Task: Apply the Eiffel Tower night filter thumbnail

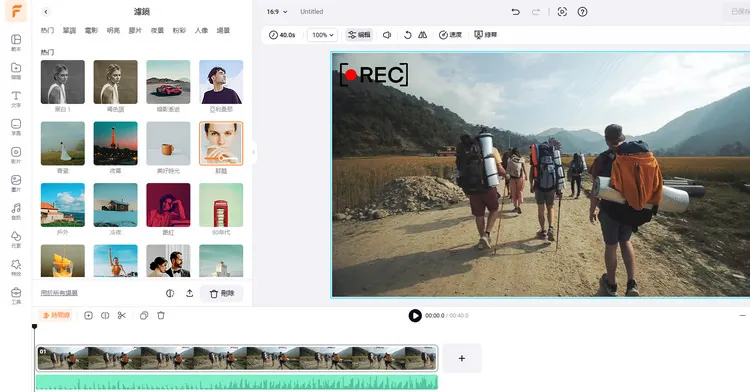Action: (115, 143)
